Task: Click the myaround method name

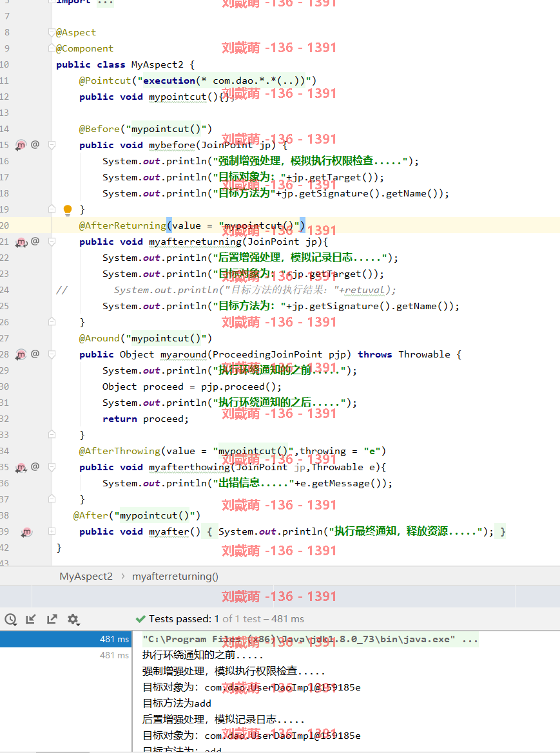Action: 183,355
